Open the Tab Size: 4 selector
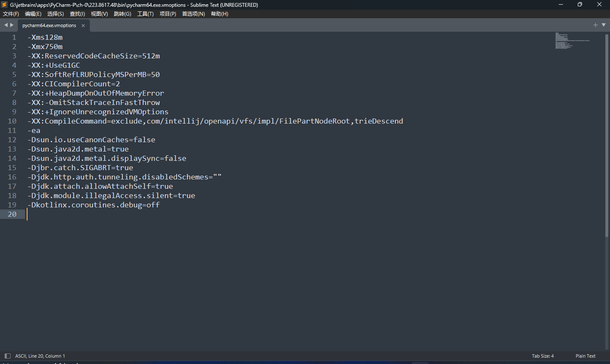 tap(543, 356)
